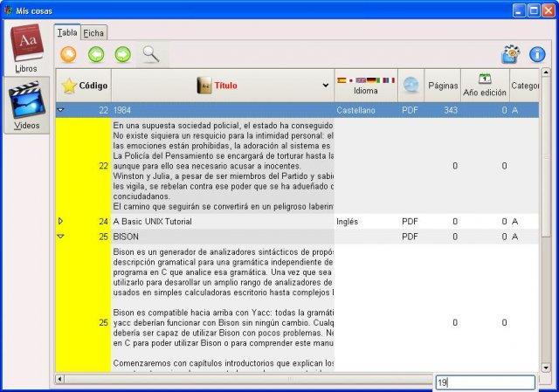Select the Tabla tab
The height and width of the screenshot is (392, 559).
pyautogui.click(x=67, y=33)
